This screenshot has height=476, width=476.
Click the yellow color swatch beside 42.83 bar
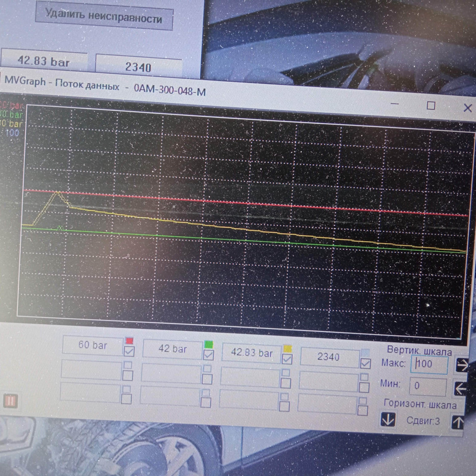point(288,348)
